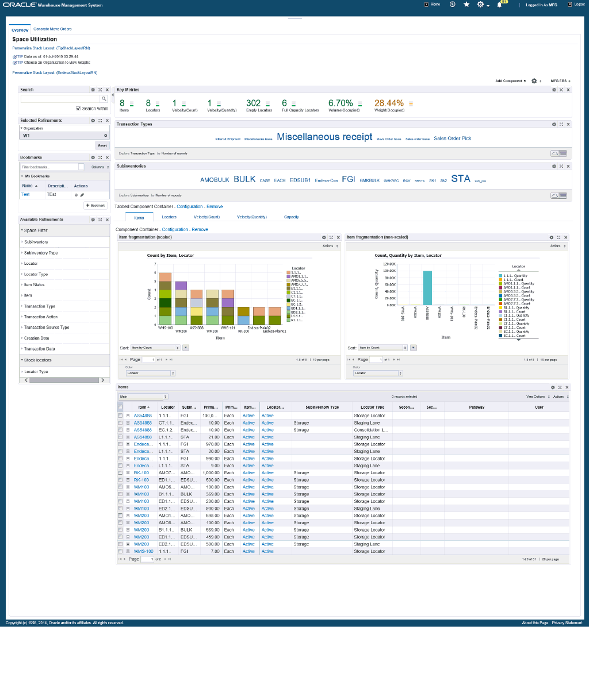Open details icon for first AS54888 row
Screen dimensions: 589x700
pyautogui.click(x=128, y=416)
